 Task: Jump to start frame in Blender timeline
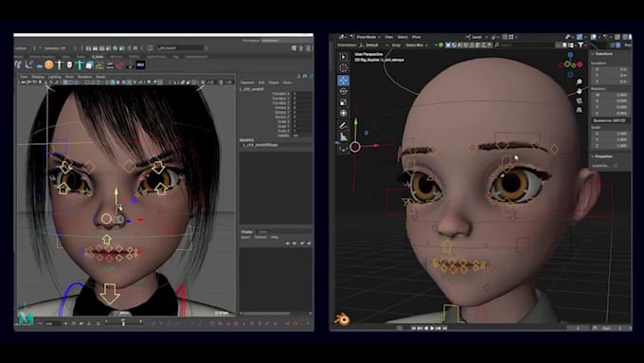pyautogui.click(x=414, y=328)
